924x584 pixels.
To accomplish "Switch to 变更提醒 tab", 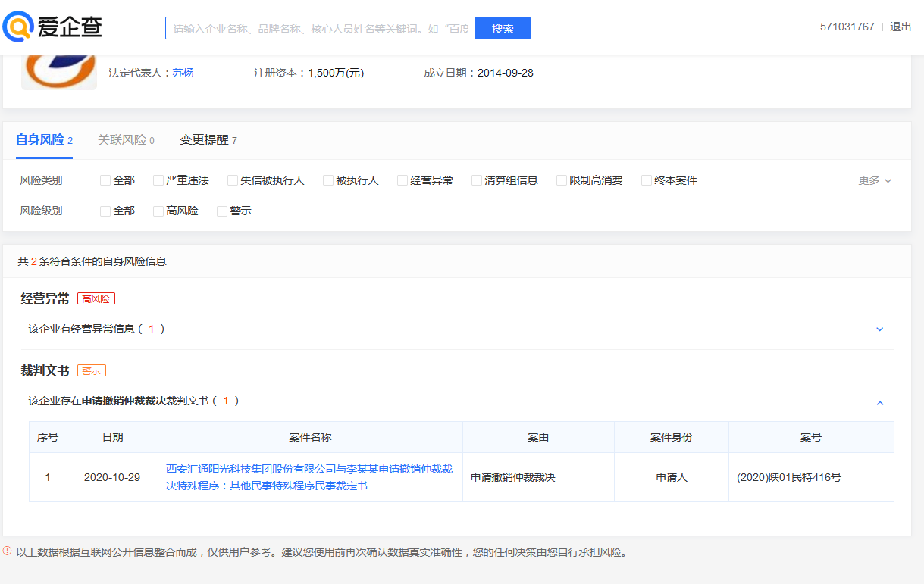I will (208, 140).
